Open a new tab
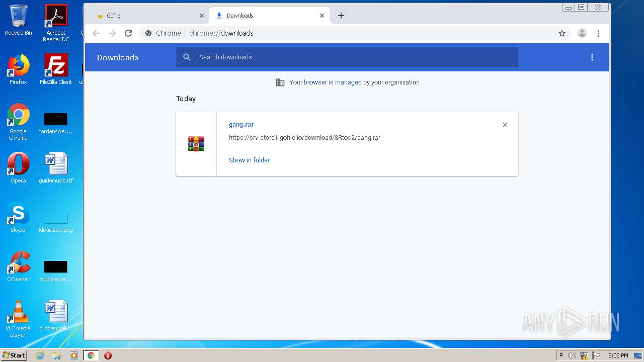The width and height of the screenshot is (644, 362). (x=341, y=16)
